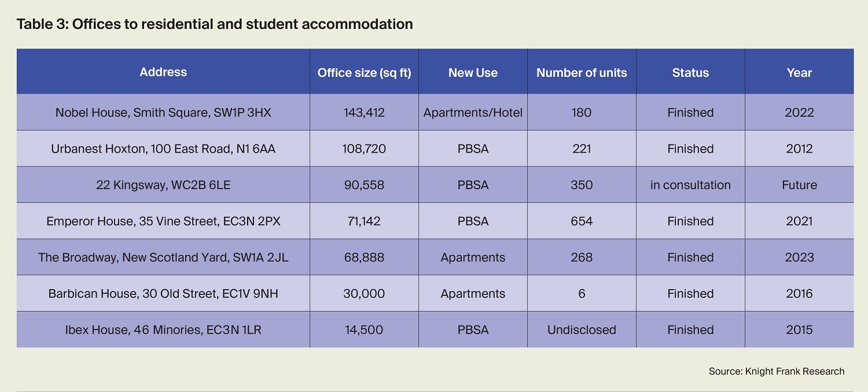Click the Number of units header
This screenshot has height=392, width=868.
(582, 73)
